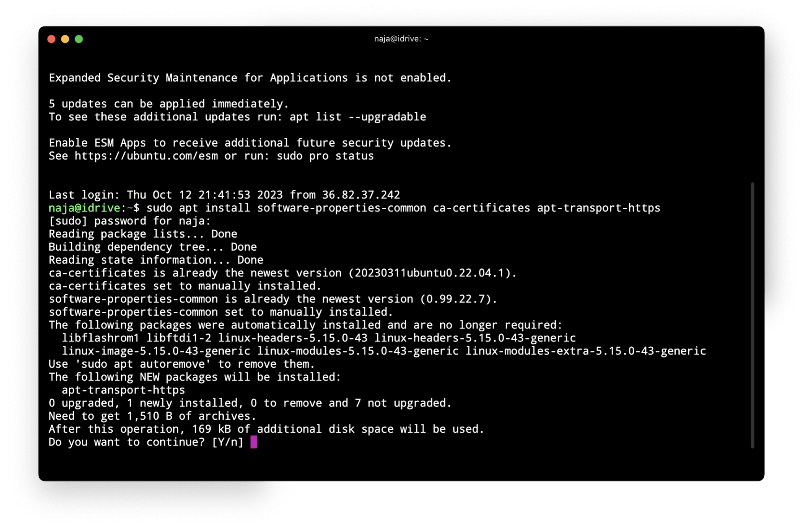Click '169 kB' in disk space line

[211, 429]
